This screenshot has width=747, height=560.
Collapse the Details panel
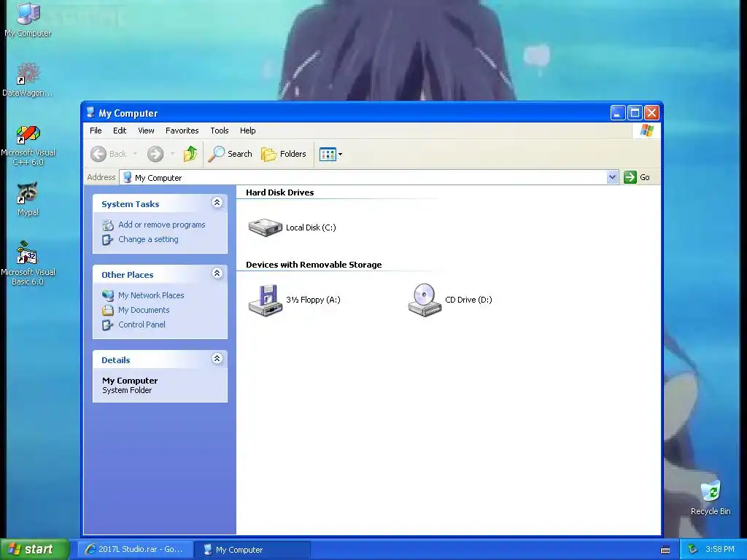[217, 359]
